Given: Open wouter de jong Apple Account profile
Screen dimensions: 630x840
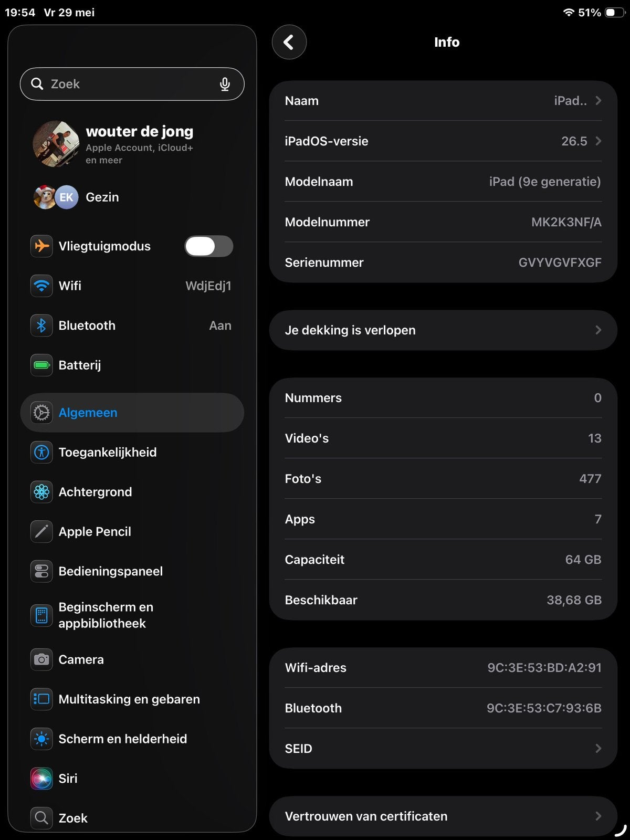Looking at the screenshot, I should pos(132,144).
